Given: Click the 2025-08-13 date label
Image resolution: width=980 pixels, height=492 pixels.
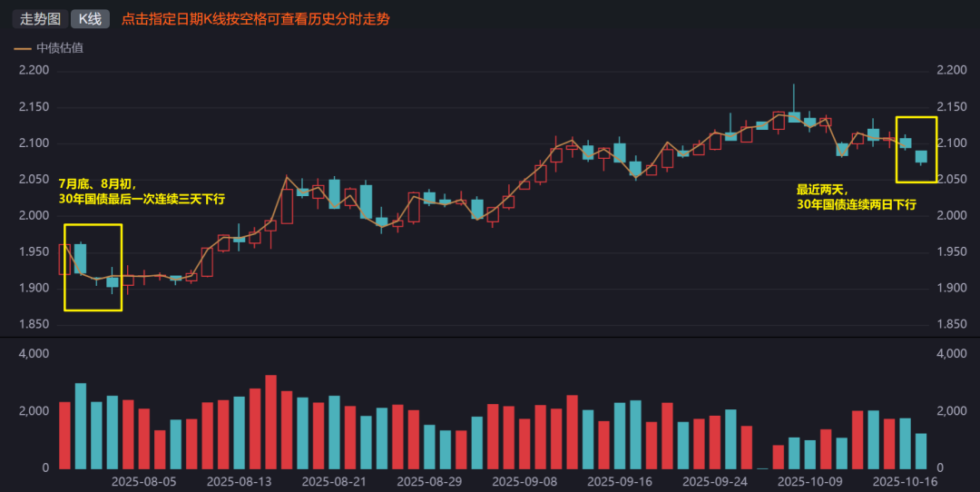Looking at the screenshot, I should pos(239,481).
